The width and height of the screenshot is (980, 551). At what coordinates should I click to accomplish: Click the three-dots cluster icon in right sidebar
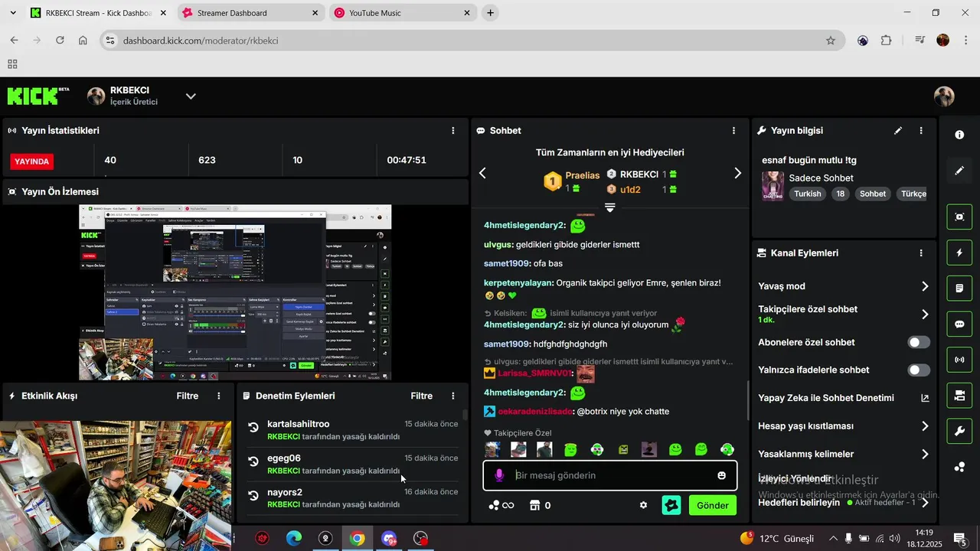(959, 467)
